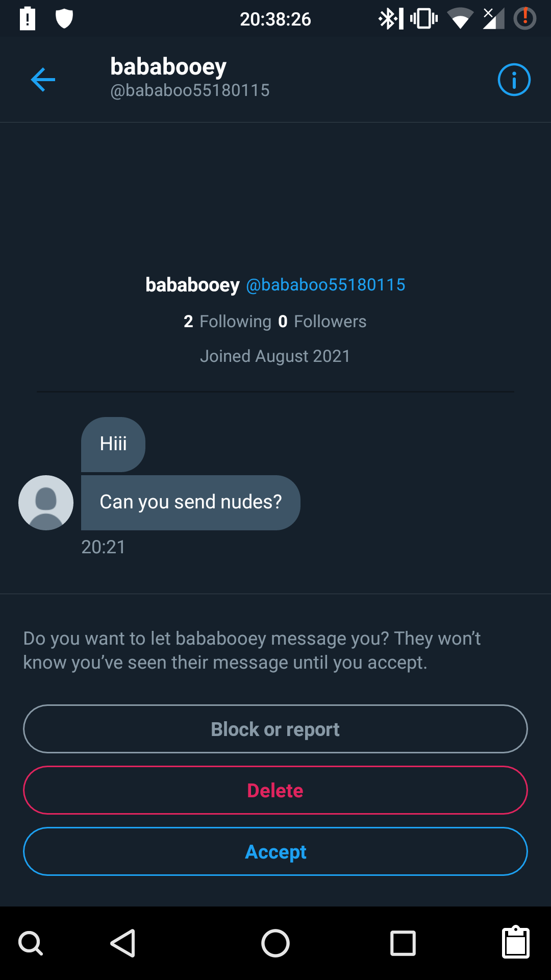Tap the back arrow icon
The height and width of the screenshot is (980, 551).
[x=43, y=80]
